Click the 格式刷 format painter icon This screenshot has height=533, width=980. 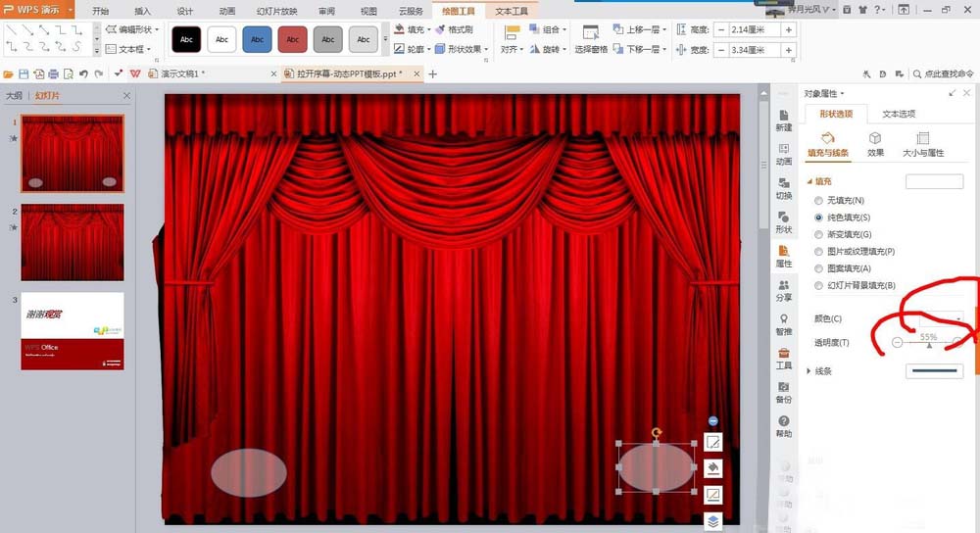click(453, 30)
